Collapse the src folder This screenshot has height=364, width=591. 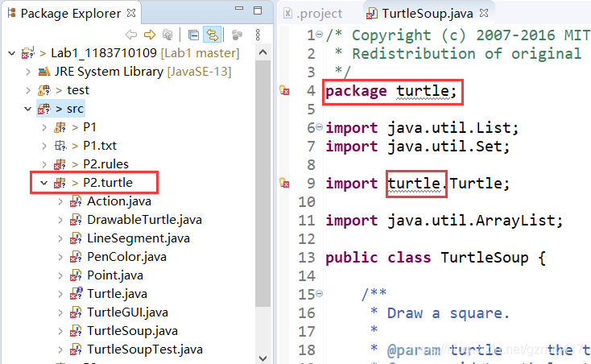click(28, 109)
